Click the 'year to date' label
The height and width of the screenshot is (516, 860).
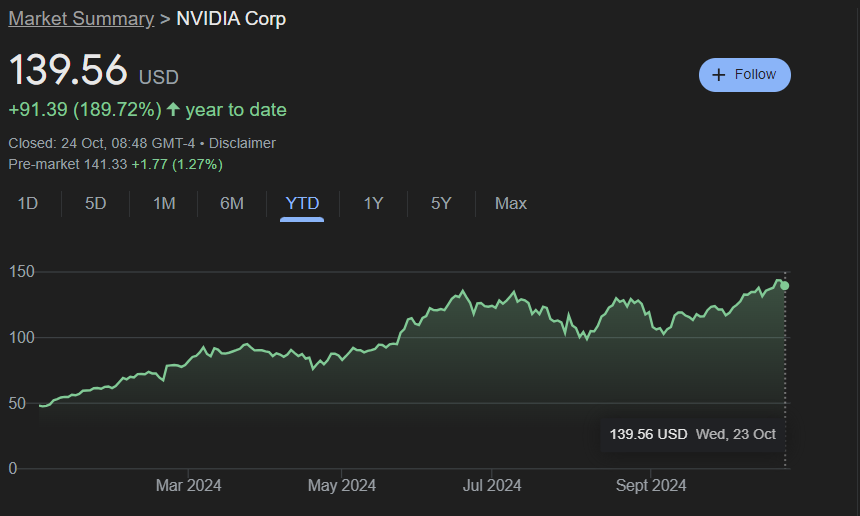click(x=236, y=110)
